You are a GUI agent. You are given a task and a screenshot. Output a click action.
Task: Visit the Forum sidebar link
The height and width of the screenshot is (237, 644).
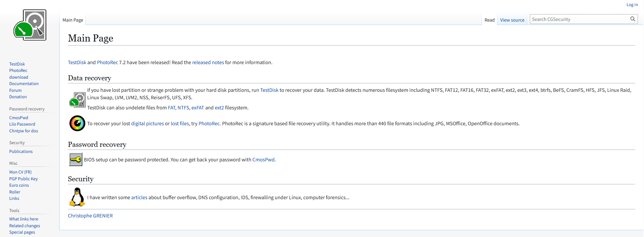pyautogui.click(x=15, y=90)
